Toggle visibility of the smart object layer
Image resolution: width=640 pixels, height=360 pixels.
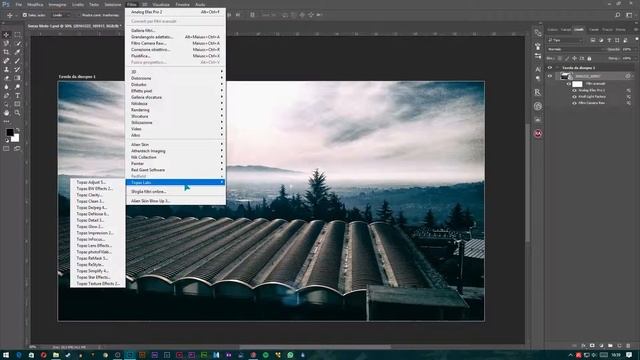550,76
